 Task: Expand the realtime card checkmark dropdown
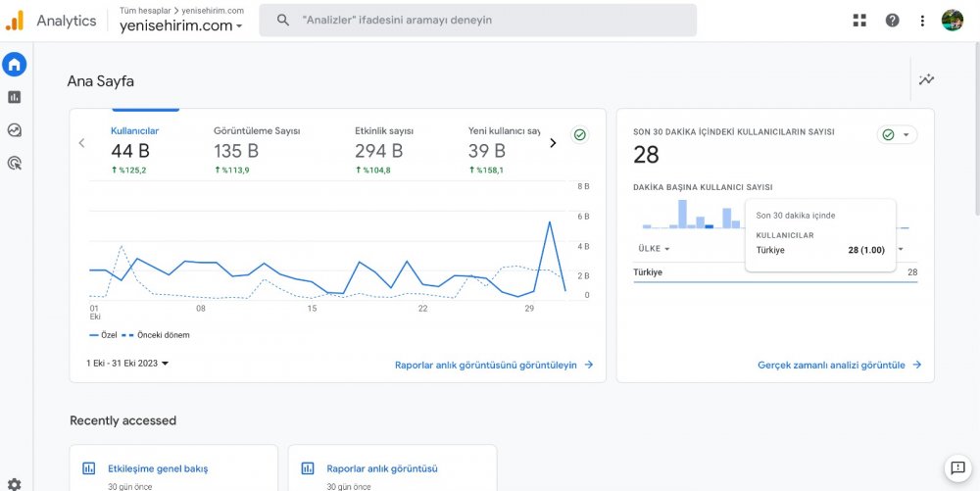click(x=897, y=135)
